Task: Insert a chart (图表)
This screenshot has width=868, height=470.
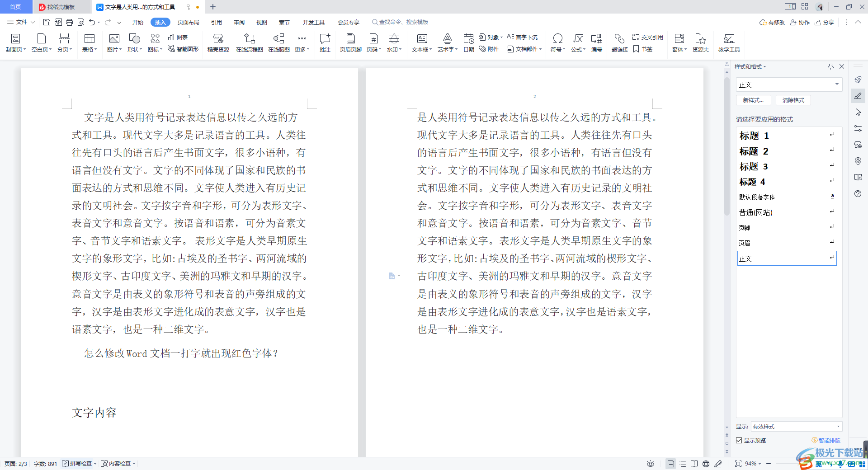Action: [x=178, y=37]
